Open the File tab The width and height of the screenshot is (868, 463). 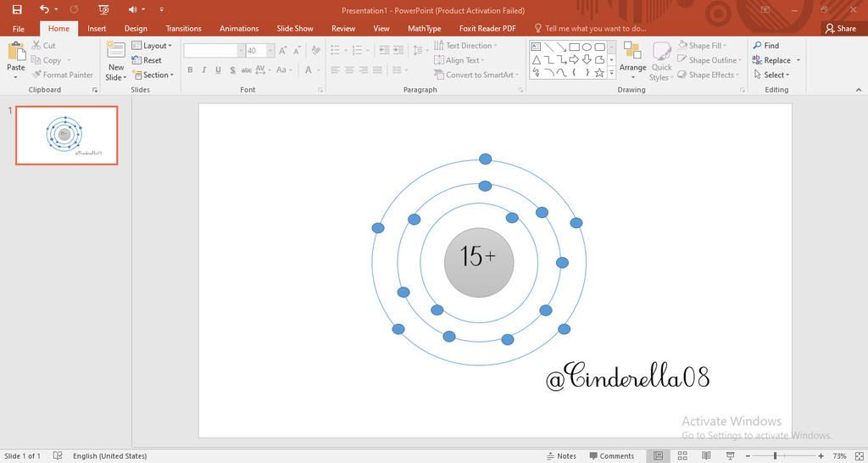19,29
